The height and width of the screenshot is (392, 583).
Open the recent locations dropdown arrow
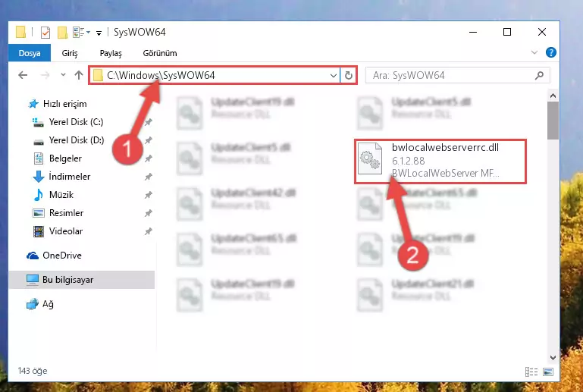coord(63,75)
